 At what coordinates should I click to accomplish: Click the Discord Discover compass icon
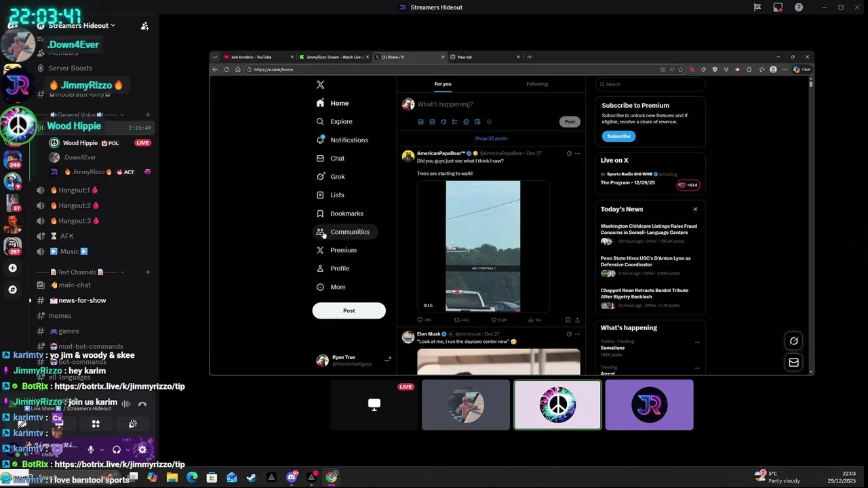[12, 289]
